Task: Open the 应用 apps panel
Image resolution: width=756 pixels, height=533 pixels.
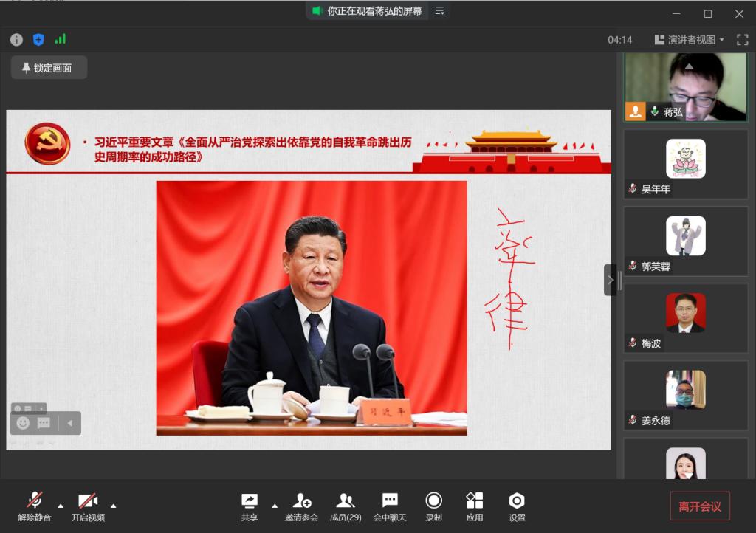Action: point(474,506)
